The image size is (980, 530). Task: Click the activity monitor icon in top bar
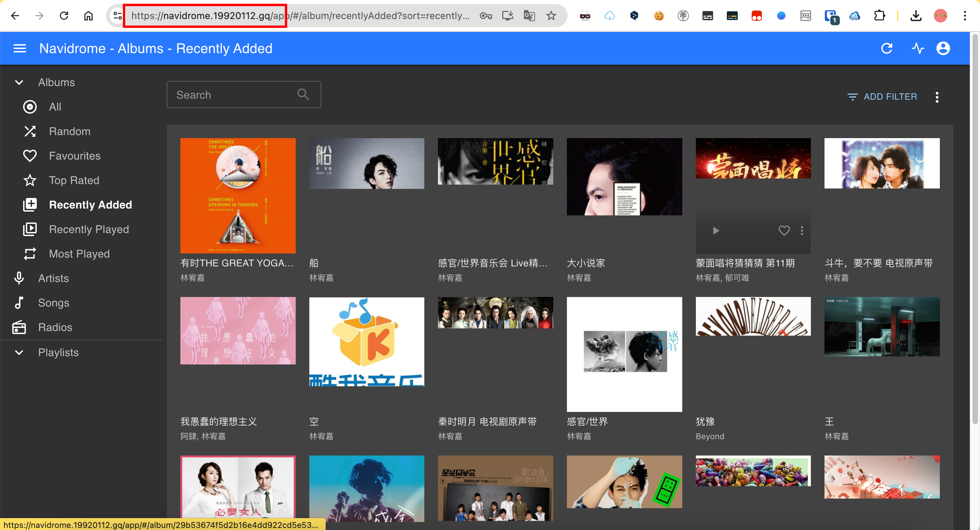tap(918, 48)
